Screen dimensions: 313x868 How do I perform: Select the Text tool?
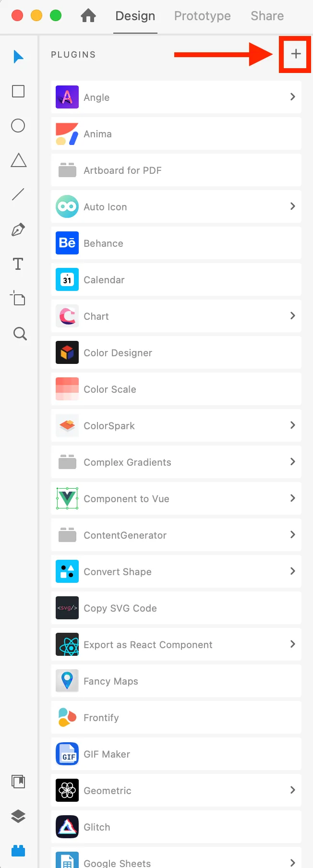(18, 264)
